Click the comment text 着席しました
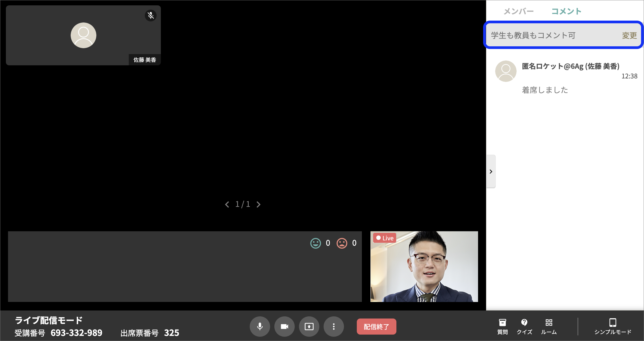644x341 pixels. point(545,90)
